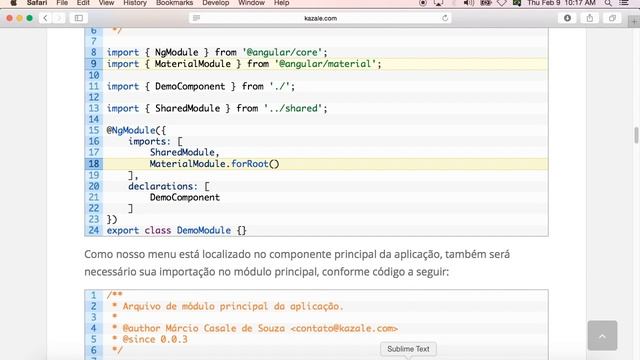The height and width of the screenshot is (360, 640).
Task: Open the Apple menu
Action: 13,3
